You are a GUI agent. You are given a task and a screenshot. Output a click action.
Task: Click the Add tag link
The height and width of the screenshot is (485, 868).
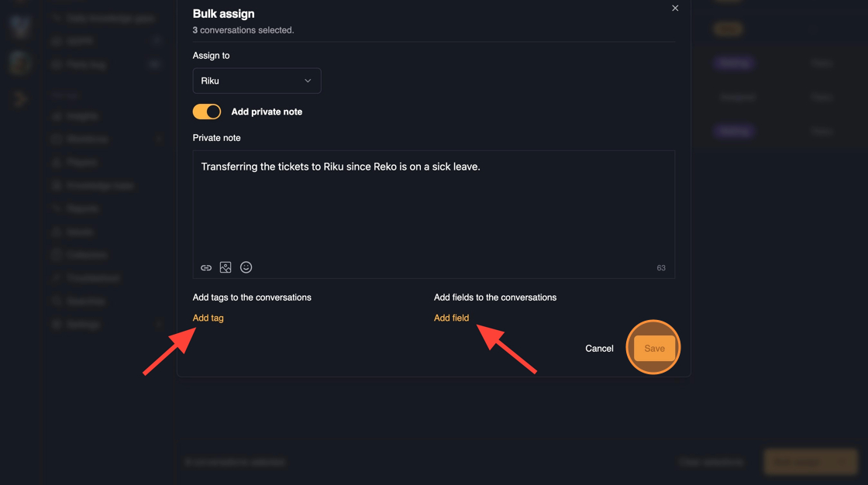[x=208, y=318]
